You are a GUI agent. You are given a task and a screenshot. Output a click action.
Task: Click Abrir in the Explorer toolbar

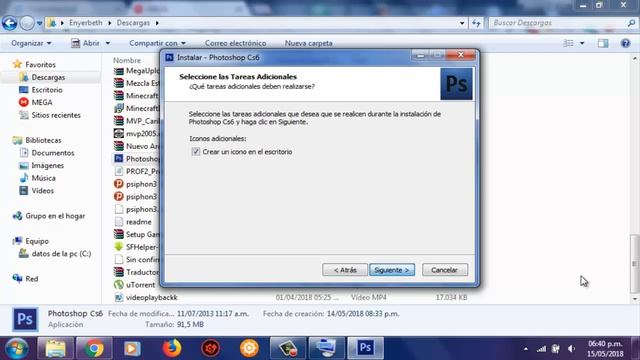86,43
